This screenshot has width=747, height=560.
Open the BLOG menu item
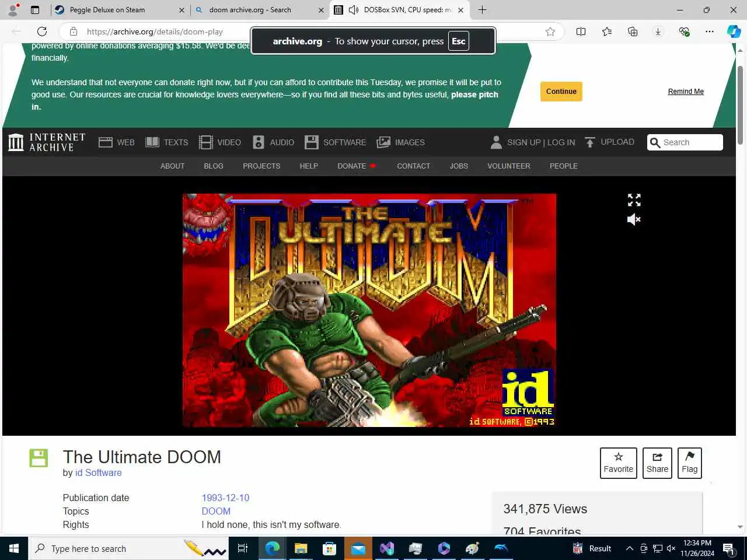click(214, 166)
